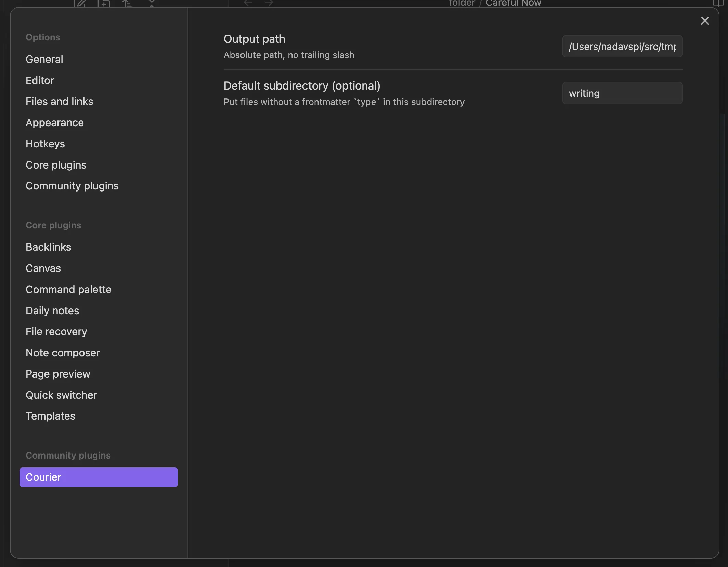The image size is (728, 567).
Task: Click the grey 'Community plugins' section heading
Action: [68, 456]
